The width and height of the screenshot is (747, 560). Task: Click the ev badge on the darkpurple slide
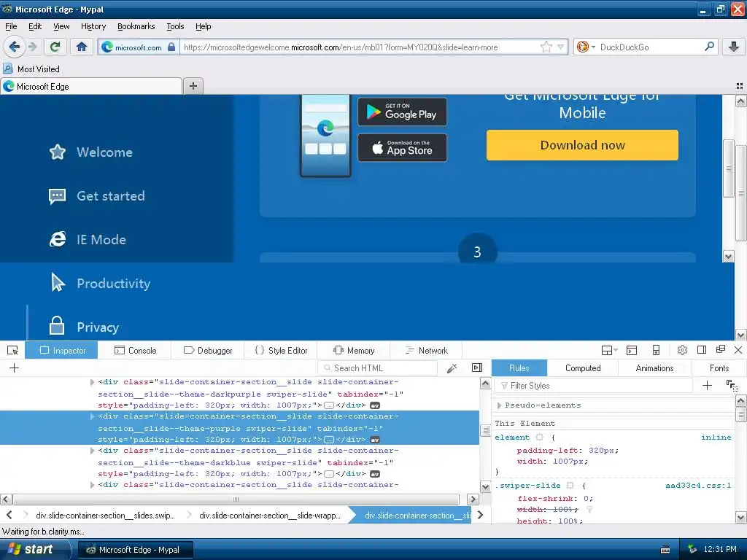click(375, 405)
